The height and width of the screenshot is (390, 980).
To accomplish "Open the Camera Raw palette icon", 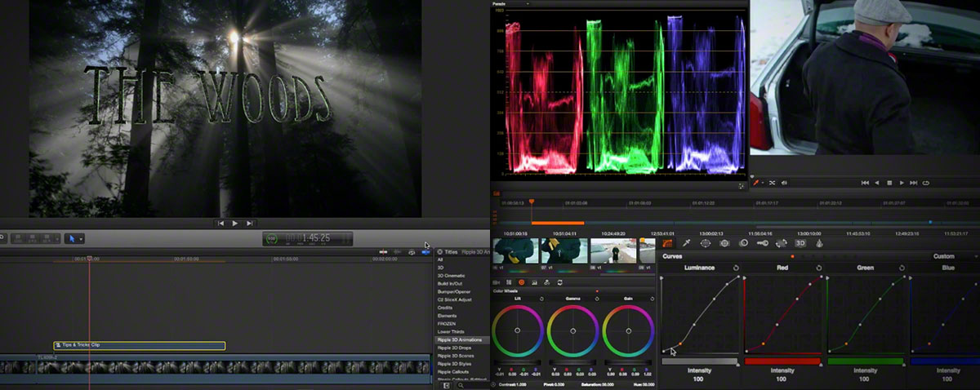I will (x=497, y=281).
